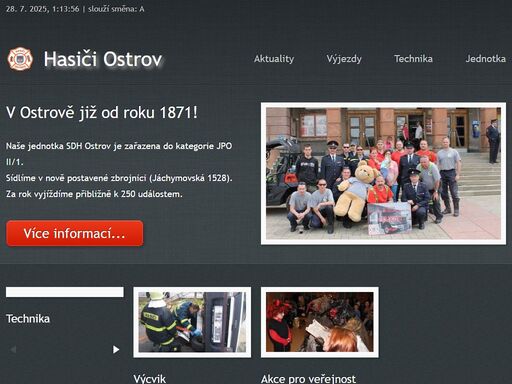Click the Akce pro veřejnost caption
Image resolution: width=512 pixels, height=384 pixels.
click(308, 379)
